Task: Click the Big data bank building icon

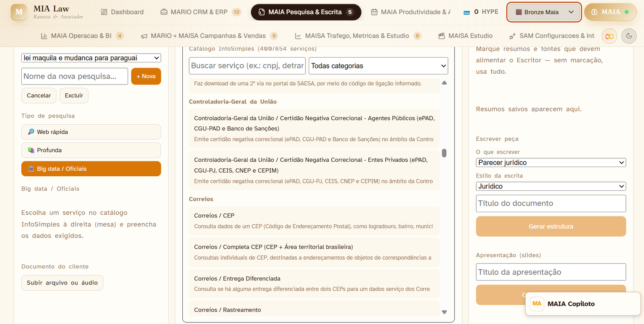Action: pos(31,169)
